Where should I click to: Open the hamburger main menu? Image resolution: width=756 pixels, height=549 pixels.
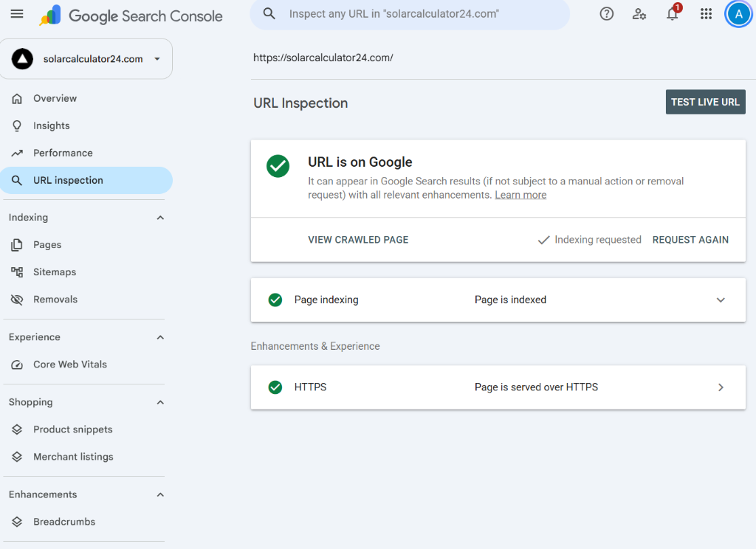(x=17, y=14)
